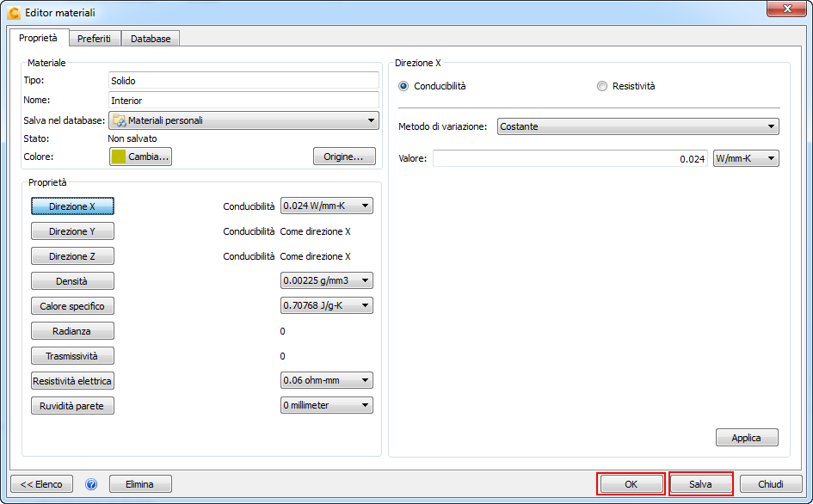813x504 pixels.
Task: Switch to the Proprietà tab
Action: click(39, 38)
